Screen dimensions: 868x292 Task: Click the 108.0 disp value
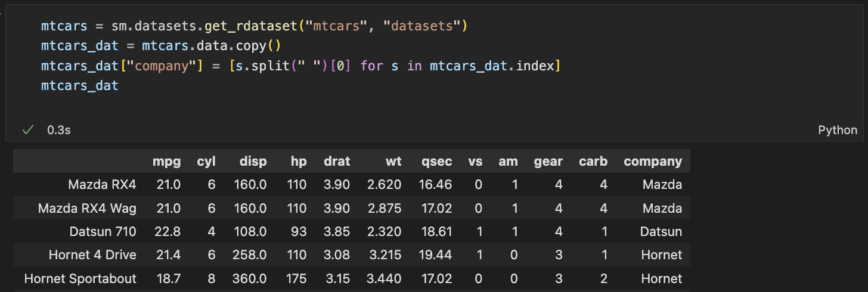point(249,232)
